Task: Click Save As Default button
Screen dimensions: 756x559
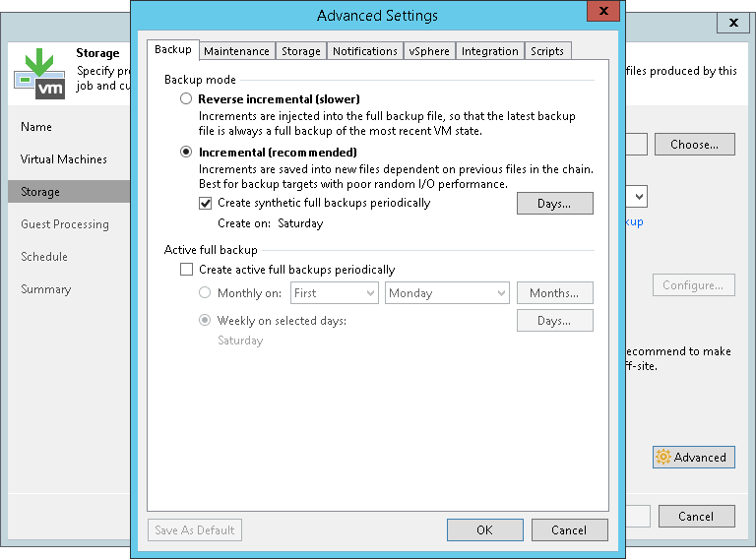Action: click(x=195, y=530)
